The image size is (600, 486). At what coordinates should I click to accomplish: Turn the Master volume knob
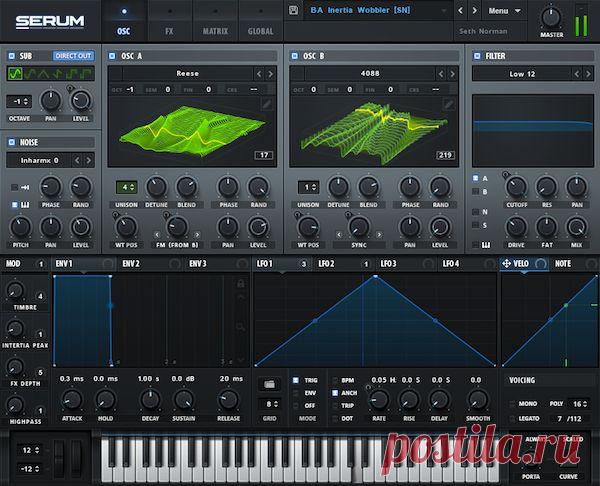(x=551, y=18)
